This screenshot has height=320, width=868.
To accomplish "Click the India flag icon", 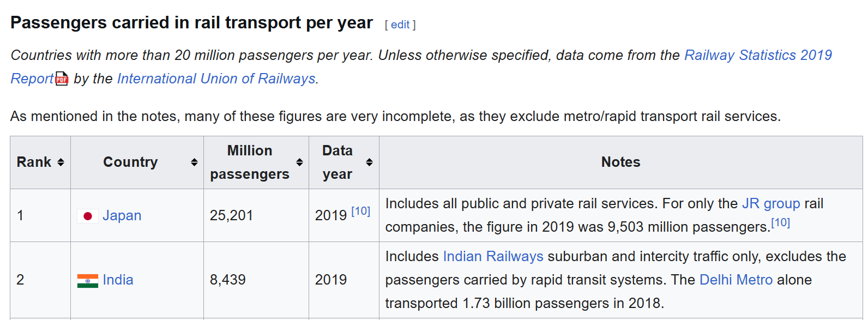I will 87,281.
